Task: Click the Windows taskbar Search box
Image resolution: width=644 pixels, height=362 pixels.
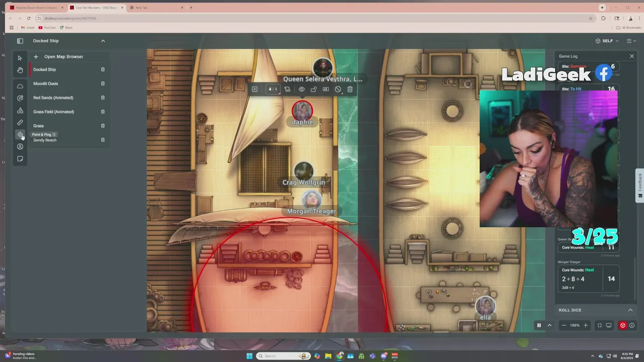Action: (283, 356)
